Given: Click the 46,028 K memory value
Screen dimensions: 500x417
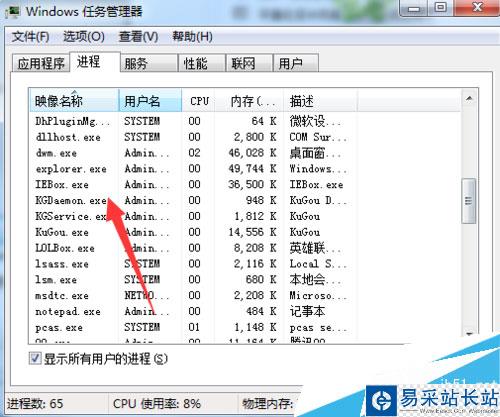Looking at the screenshot, I should pos(252,153).
